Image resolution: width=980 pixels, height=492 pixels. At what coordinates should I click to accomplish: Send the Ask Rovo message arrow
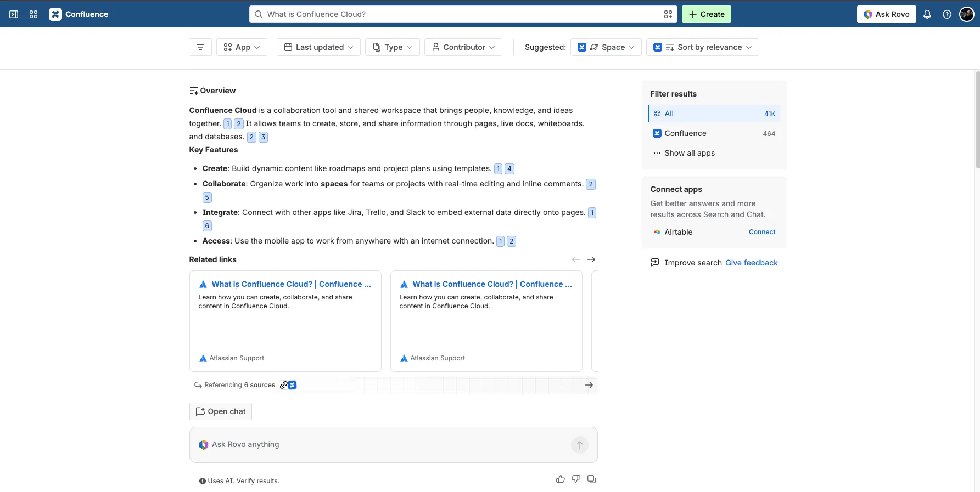click(580, 445)
